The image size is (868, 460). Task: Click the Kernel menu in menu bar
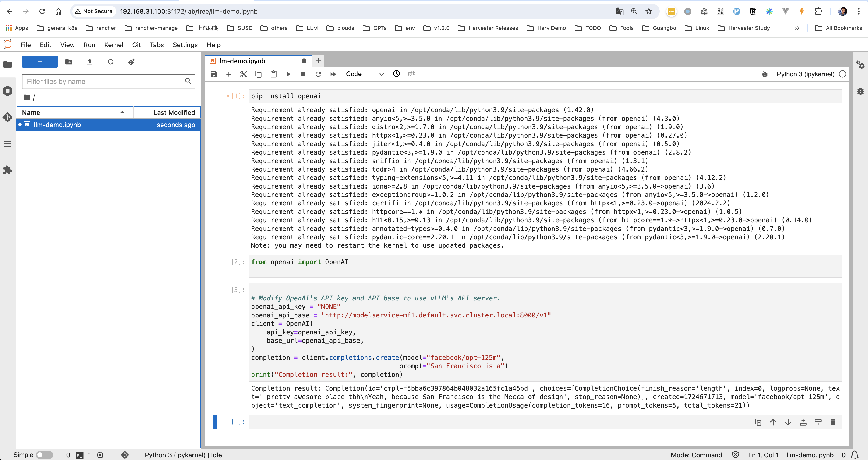coord(113,44)
